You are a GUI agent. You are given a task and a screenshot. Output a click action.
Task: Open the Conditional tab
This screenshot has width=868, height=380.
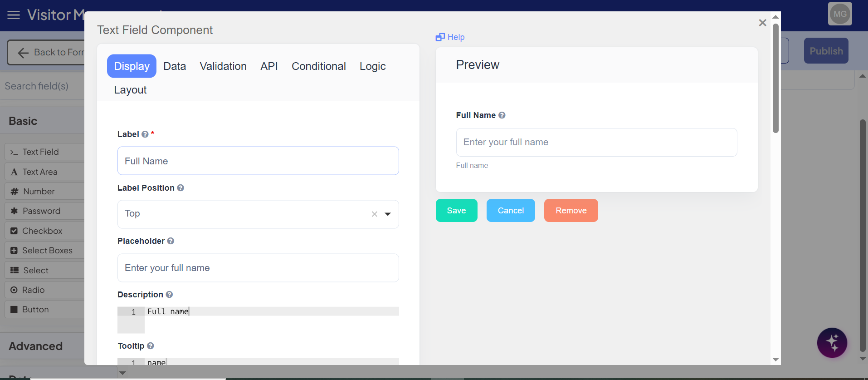coord(318,66)
